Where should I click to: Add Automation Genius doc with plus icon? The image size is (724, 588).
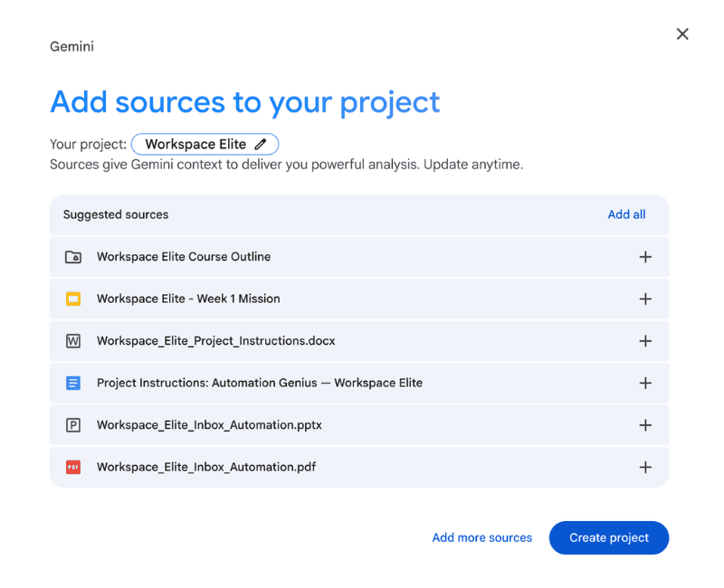pos(645,383)
